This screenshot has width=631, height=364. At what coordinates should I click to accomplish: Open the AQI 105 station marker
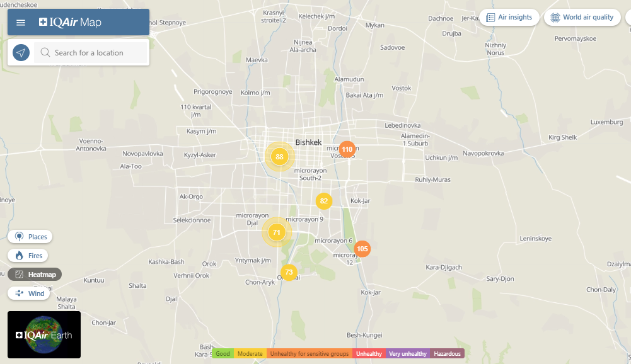click(x=362, y=249)
